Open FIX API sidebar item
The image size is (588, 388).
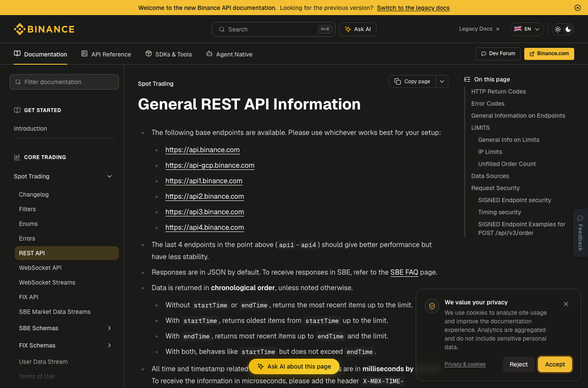29,297
